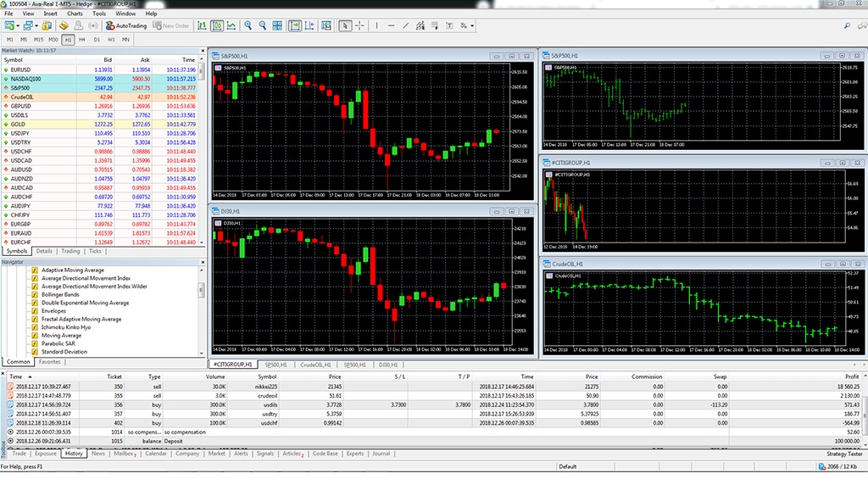Open the Charts menu

pyautogui.click(x=75, y=14)
